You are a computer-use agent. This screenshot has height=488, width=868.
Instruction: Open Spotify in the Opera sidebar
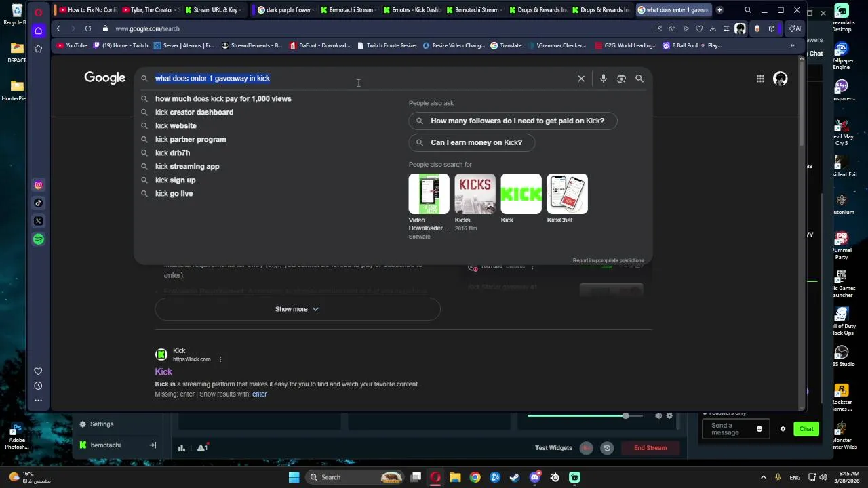39,239
